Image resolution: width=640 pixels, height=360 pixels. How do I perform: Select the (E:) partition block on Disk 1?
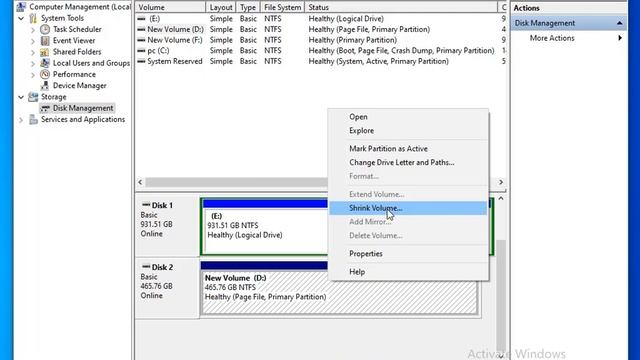tap(265, 227)
